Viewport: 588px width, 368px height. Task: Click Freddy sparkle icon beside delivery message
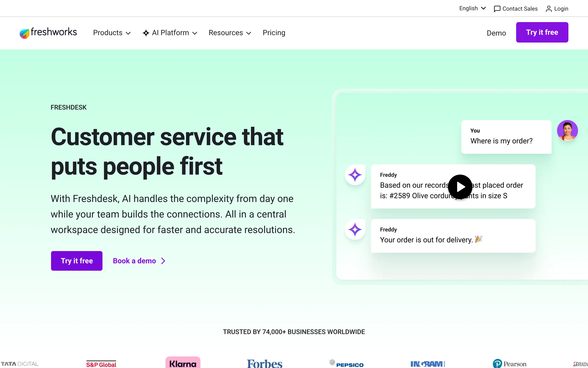[355, 230]
